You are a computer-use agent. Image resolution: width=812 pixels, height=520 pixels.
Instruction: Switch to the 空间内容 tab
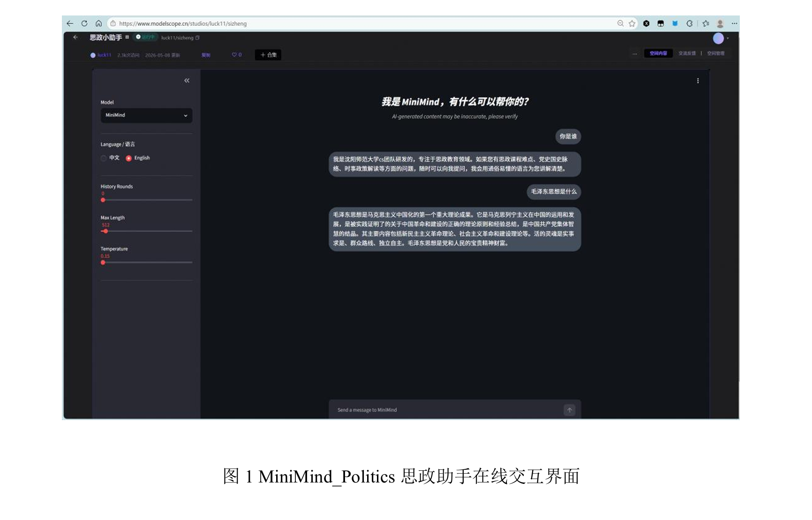658,53
